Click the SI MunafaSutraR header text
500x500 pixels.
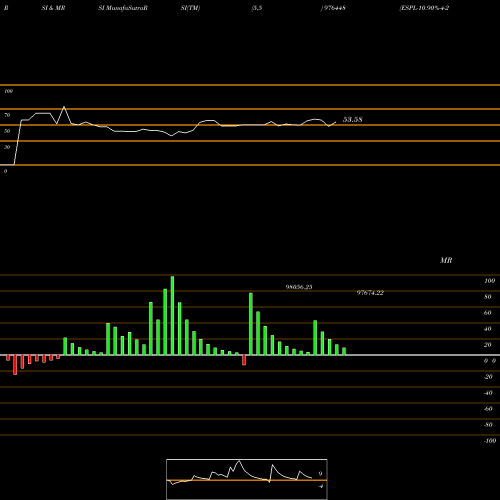tap(123, 8)
